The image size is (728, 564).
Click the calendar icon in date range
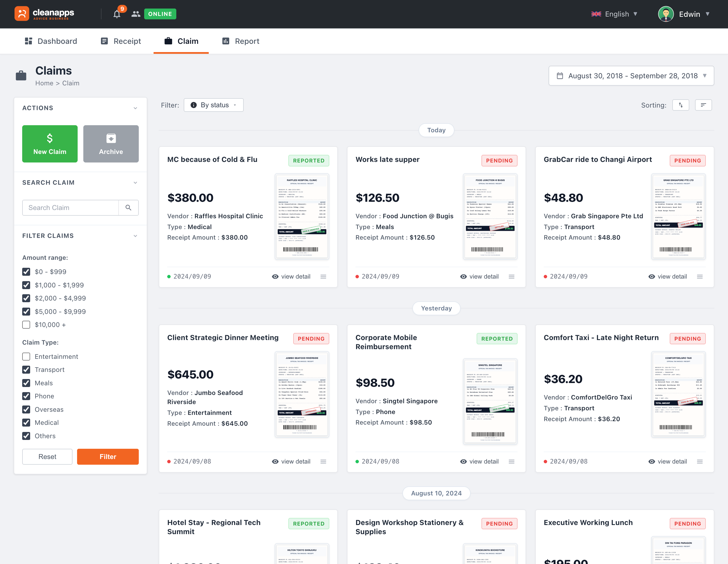(x=560, y=76)
